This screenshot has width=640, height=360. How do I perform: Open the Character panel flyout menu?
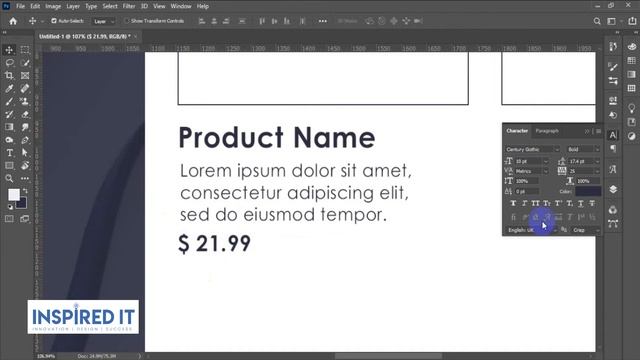tap(598, 131)
